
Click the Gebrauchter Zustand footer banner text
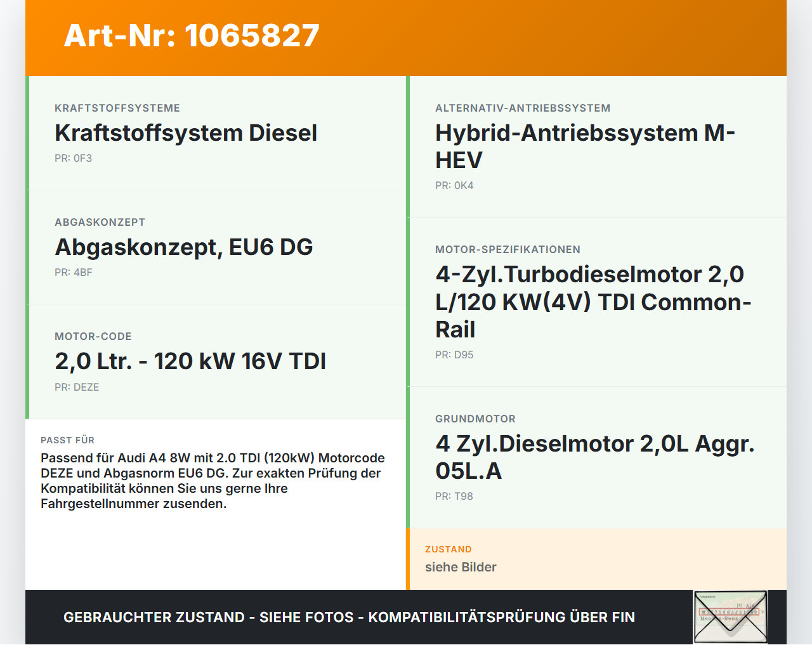[x=349, y=617]
